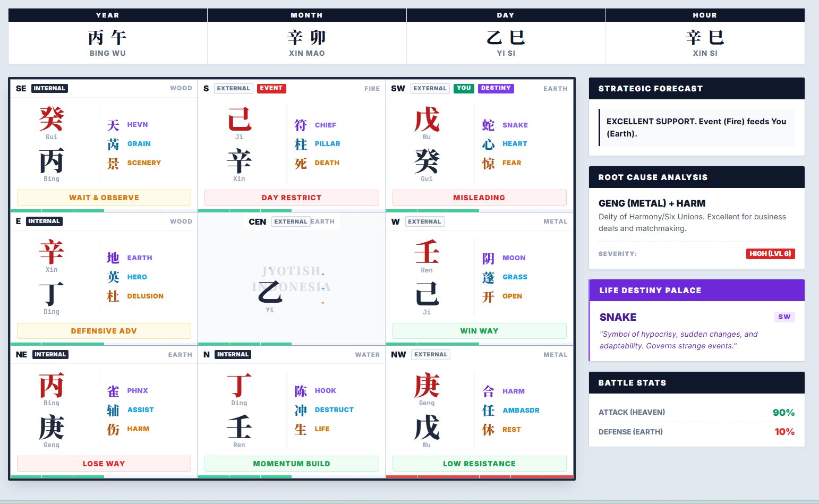Select the Chief deity glyph in South palace
The image size is (819, 504).
tap(301, 125)
